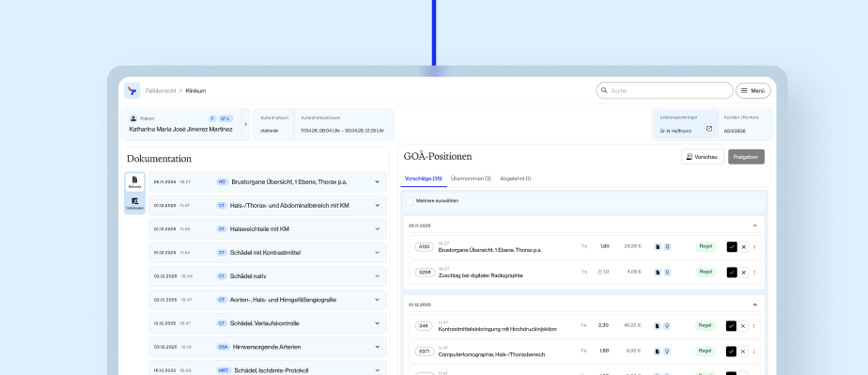This screenshot has height=375, width=868.
Task: Click the app logo icon beside Fallübersicht
Action: pyautogui.click(x=132, y=91)
